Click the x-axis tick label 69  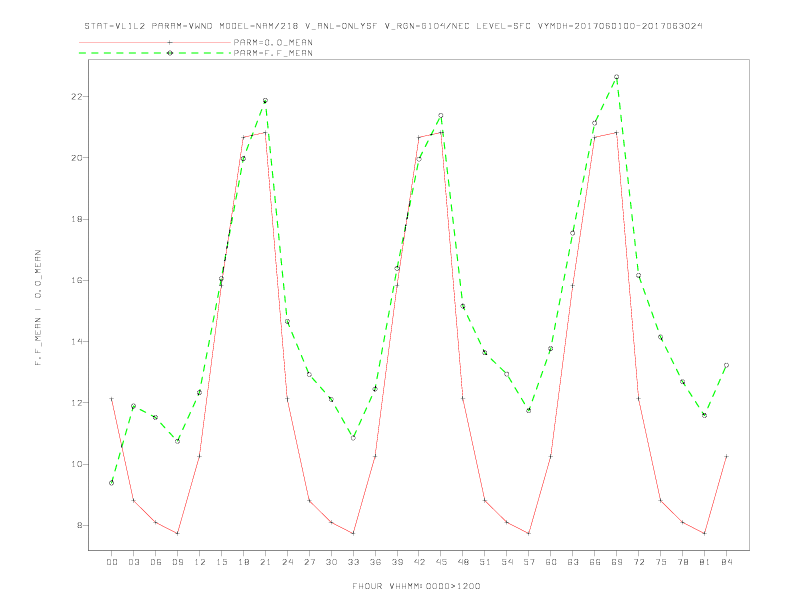point(617,562)
